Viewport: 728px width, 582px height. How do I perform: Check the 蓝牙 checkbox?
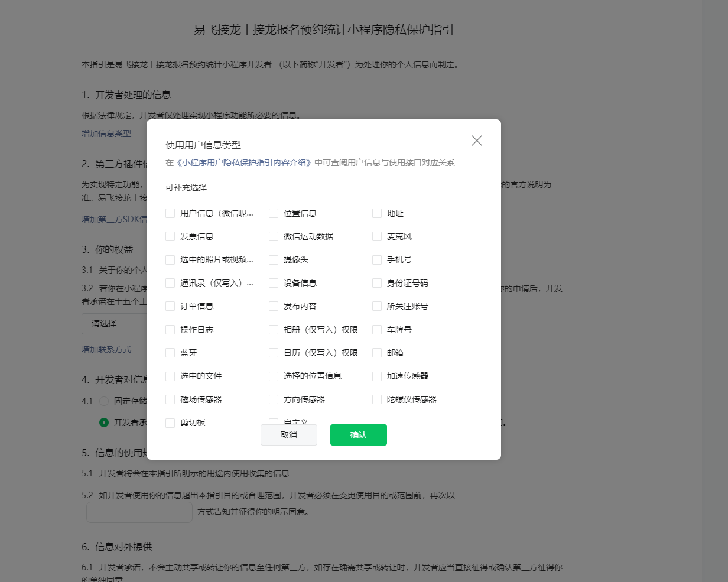170,353
